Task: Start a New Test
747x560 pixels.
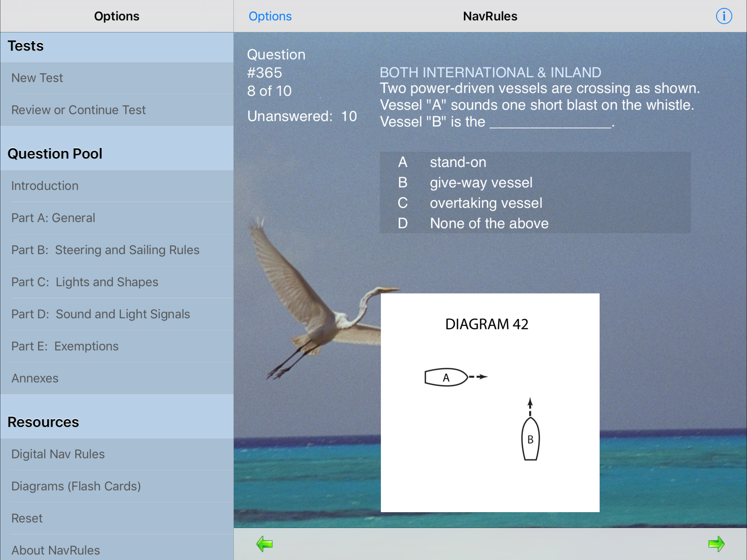Action: click(37, 78)
